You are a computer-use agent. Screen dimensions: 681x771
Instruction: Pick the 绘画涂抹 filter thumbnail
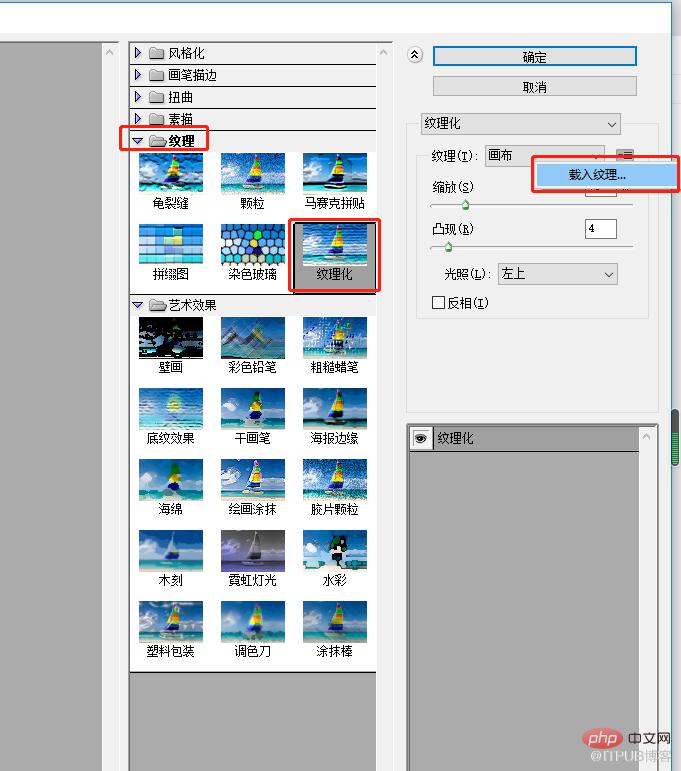coord(253,479)
